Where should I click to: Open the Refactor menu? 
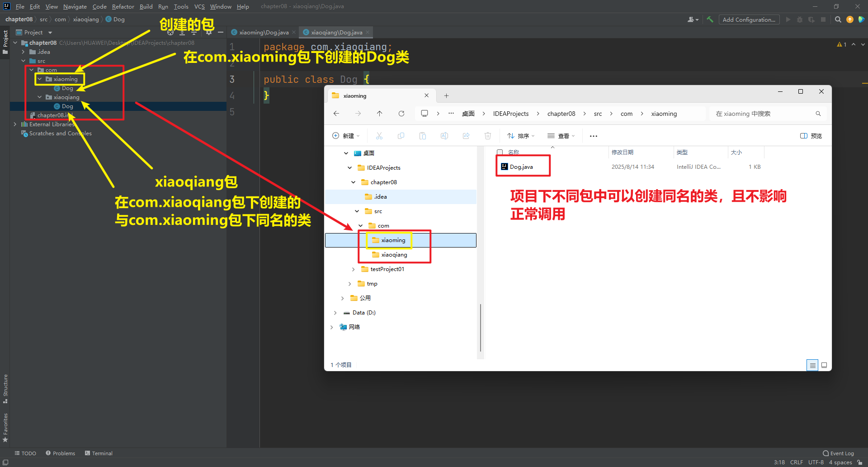click(x=123, y=6)
